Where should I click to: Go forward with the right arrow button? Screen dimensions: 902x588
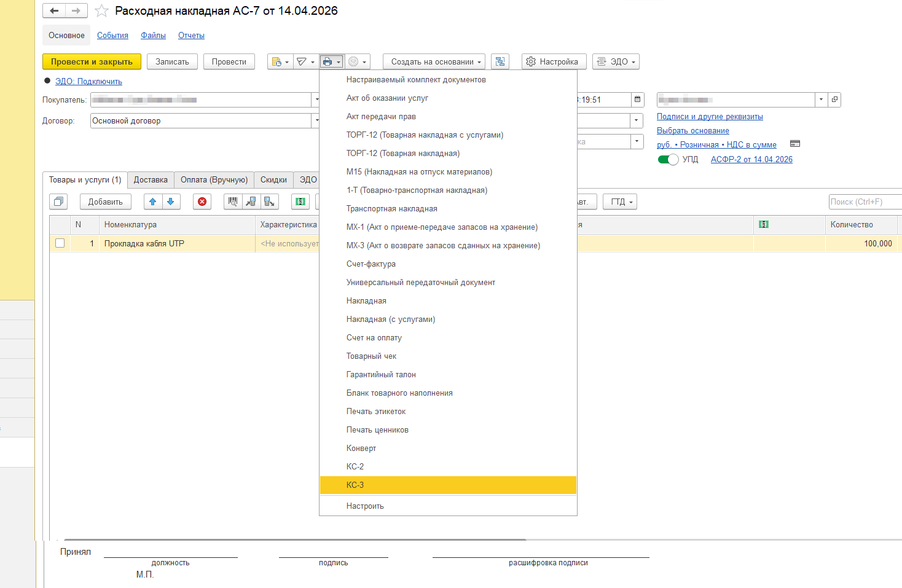76,10
